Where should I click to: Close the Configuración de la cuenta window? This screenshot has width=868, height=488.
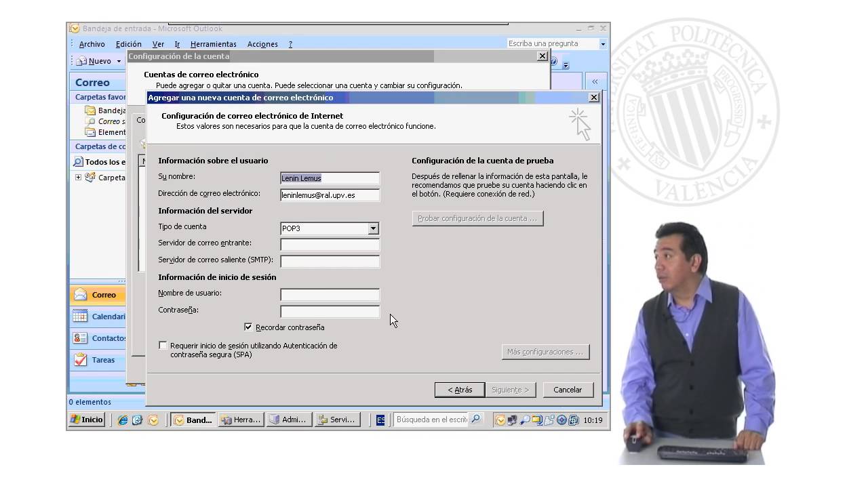(542, 56)
